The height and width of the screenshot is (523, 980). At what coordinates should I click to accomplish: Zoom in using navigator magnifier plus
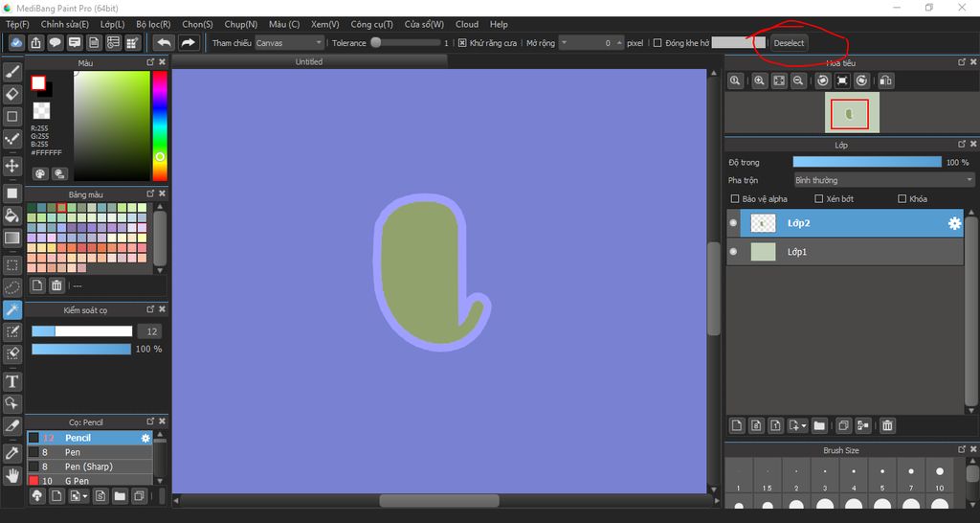[759, 80]
